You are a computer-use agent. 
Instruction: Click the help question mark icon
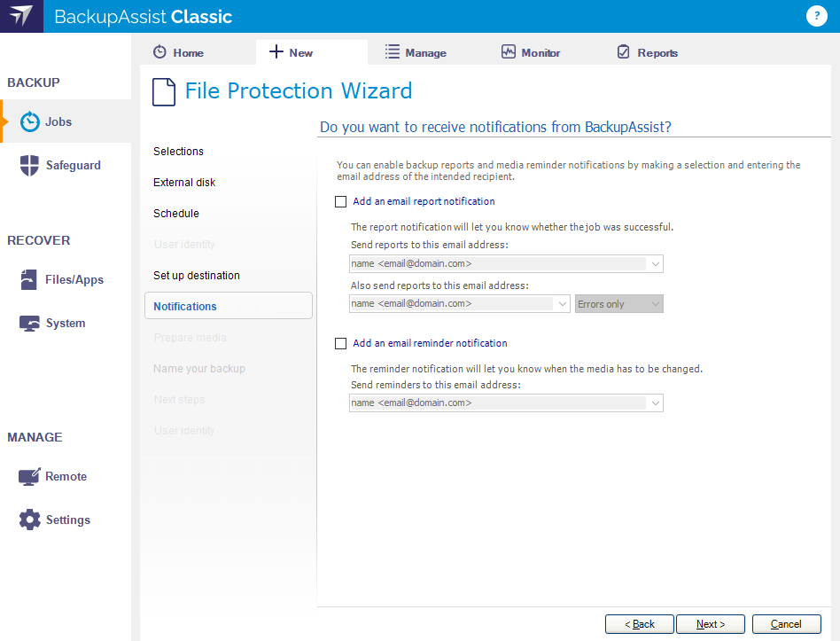coord(816,16)
